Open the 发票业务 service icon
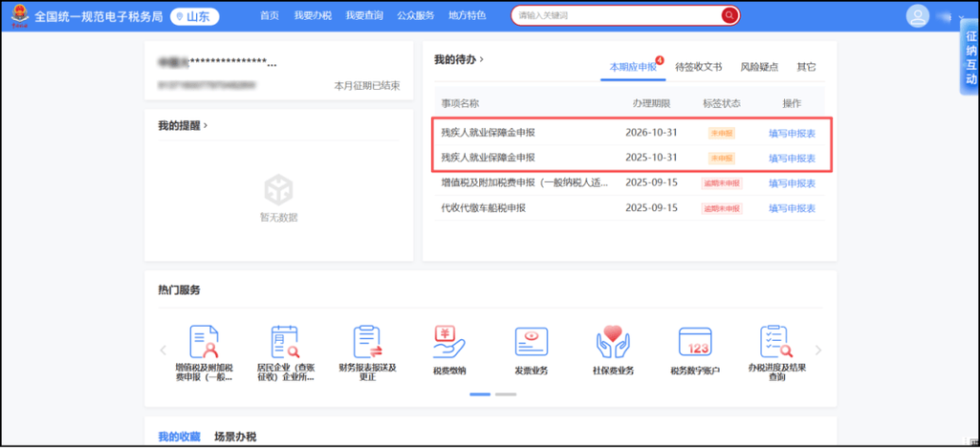Viewport: 980px width, 448px height. [x=532, y=342]
